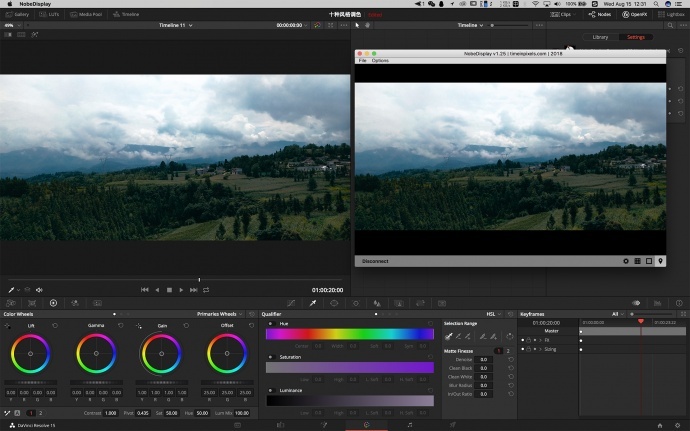Open the Timeline 11 dropdown
The height and width of the screenshot is (431, 690).
[x=176, y=25]
